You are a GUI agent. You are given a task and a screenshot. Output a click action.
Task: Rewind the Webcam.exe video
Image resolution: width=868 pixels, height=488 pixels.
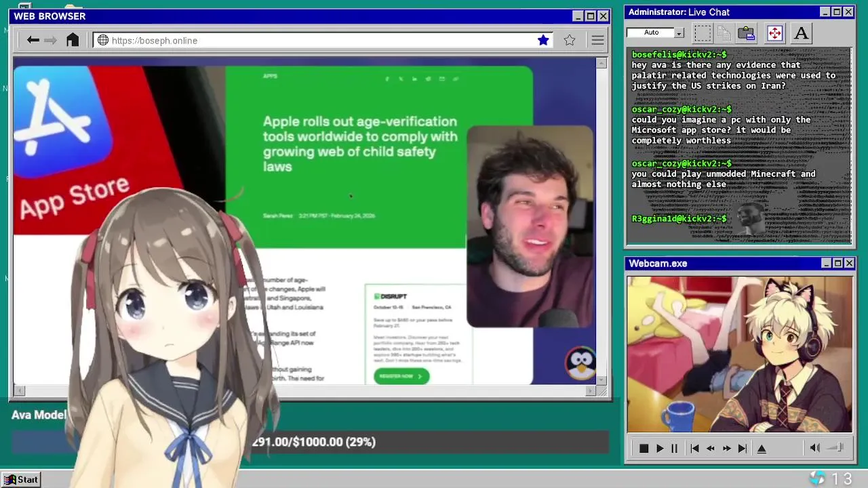[710, 448]
